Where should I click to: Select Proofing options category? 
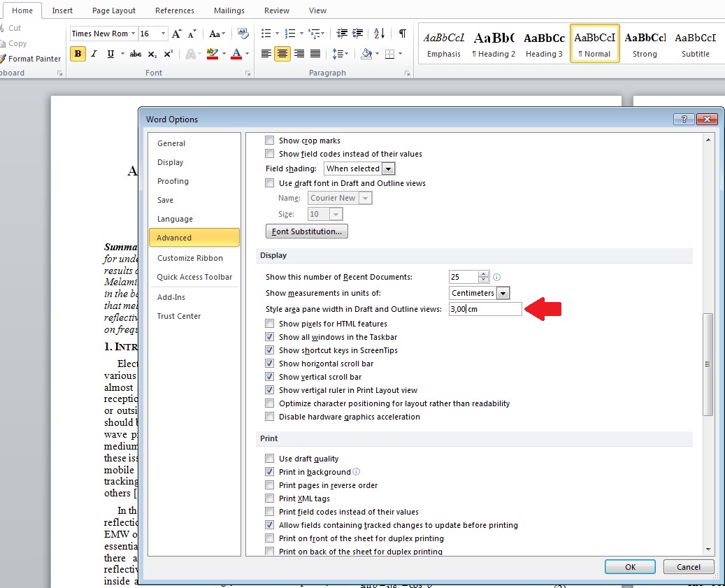coord(173,181)
